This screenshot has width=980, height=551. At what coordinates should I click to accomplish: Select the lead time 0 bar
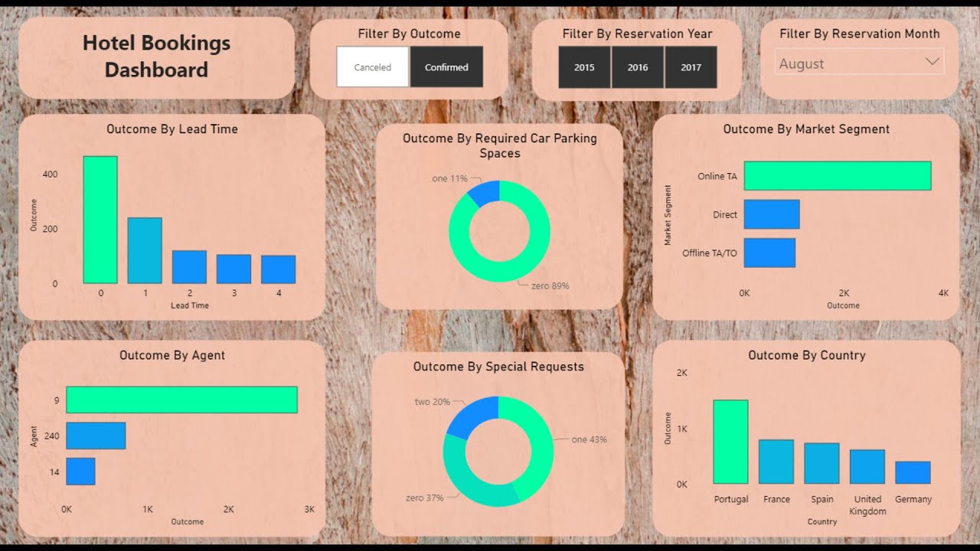click(100, 220)
